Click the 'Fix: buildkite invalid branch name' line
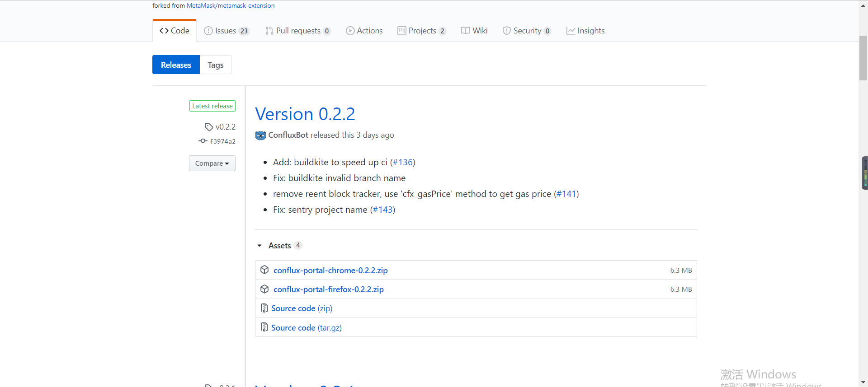This screenshot has height=387, width=868. (x=340, y=178)
